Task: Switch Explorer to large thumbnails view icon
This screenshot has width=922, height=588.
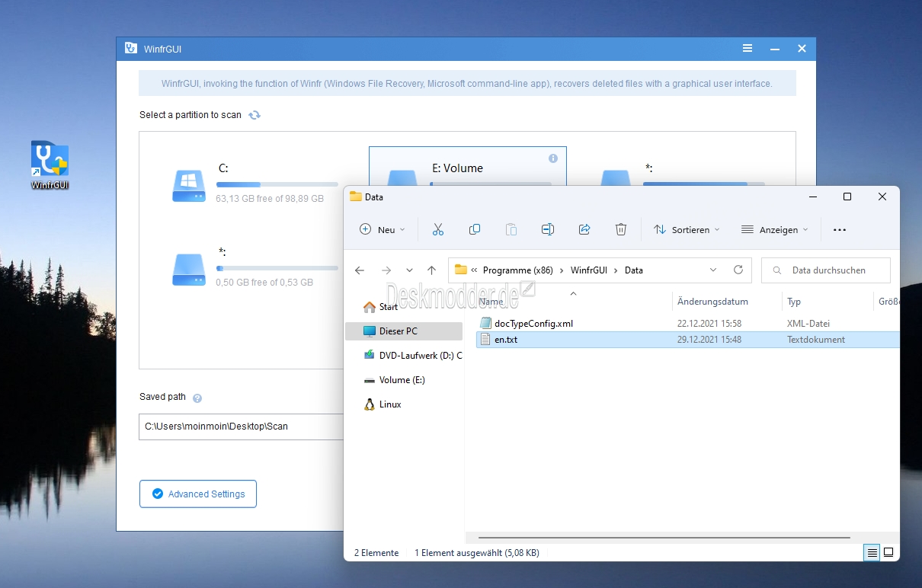Action: tap(888, 553)
